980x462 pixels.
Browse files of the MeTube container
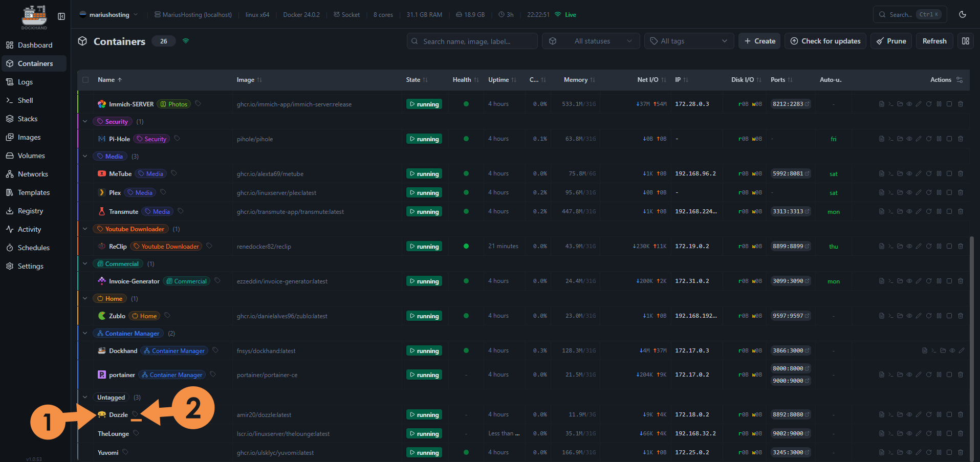900,173
